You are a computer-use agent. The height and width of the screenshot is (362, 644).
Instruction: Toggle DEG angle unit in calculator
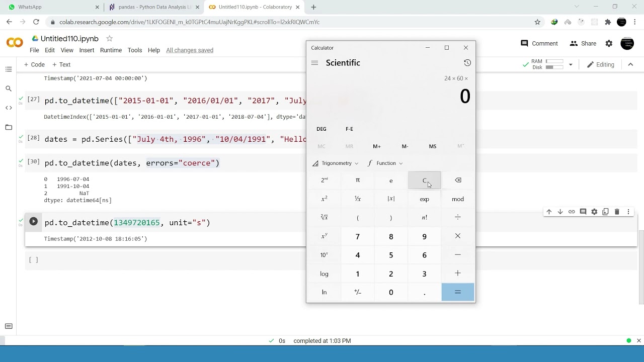pos(321,129)
